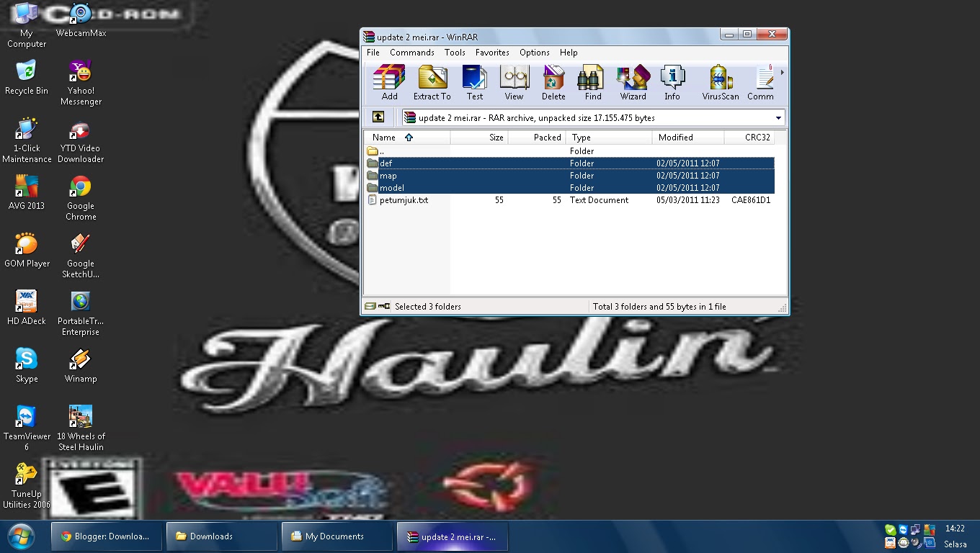The height and width of the screenshot is (553, 980).
Task: Click the Find binoculars icon
Action: pyautogui.click(x=592, y=83)
